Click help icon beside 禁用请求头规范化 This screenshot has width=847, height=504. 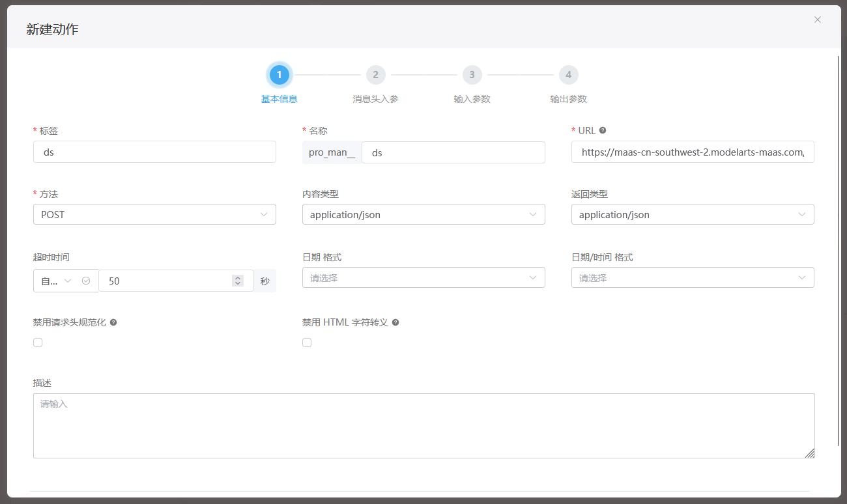click(113, 322)
